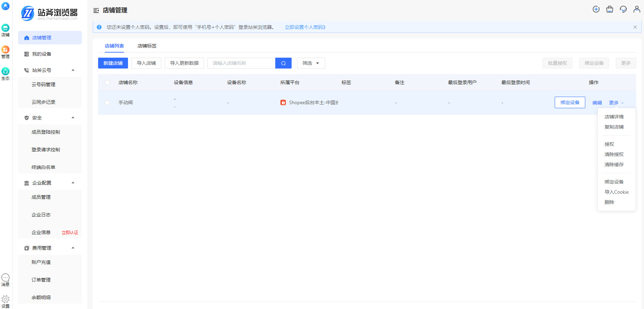Screen dimensions: 644x309
Task: Tick the checkbox for store 手动阀
Action: [107, 103]
